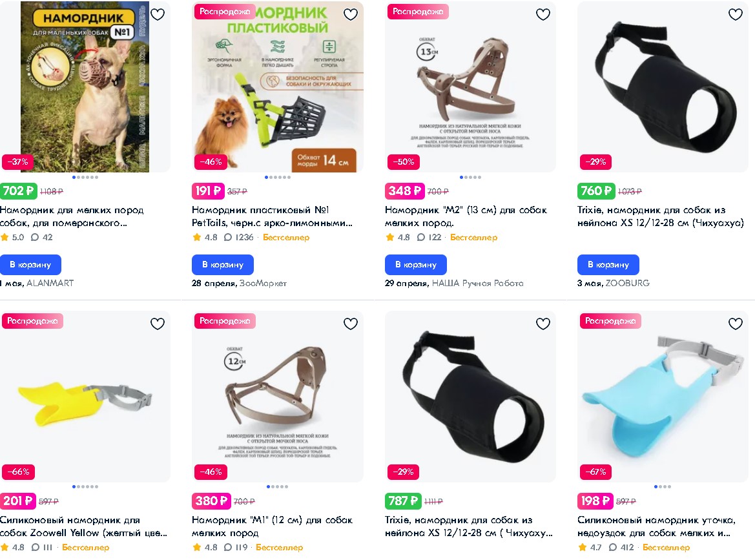Image resolution: width=755 pixels, height=560 pixels.
Task: Click heart icon on M1 leather muzzle
Action: pyautogui.click(x=351, y=324)
